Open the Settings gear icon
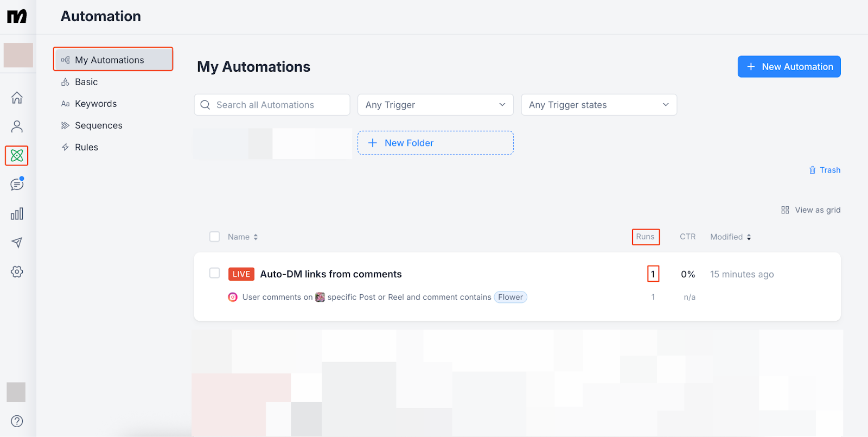Image resolution: width=868 pixels, height=437 pixels. 17,271
